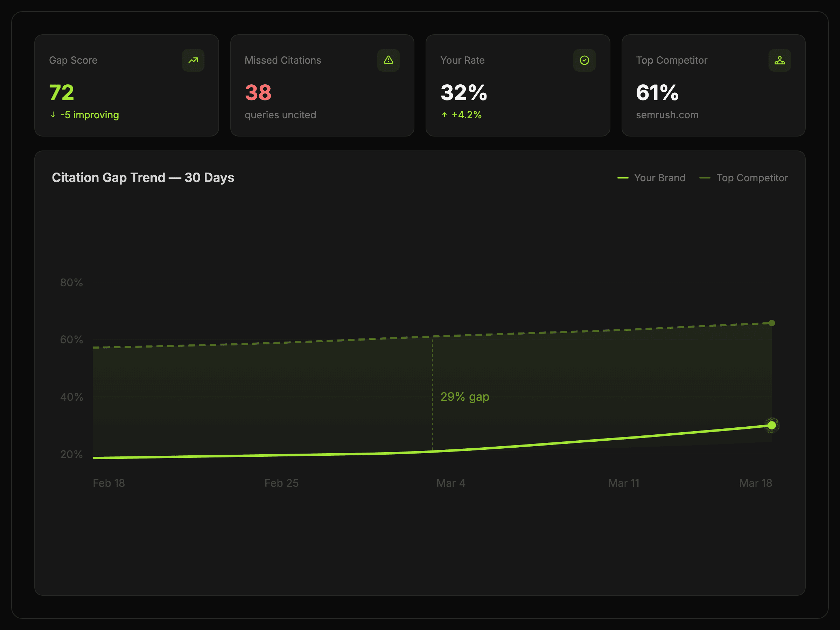This screenshot has width=840, height=630.
Task: Click the Feb 25 x-axis date label
Action: [x=281, y=483]
